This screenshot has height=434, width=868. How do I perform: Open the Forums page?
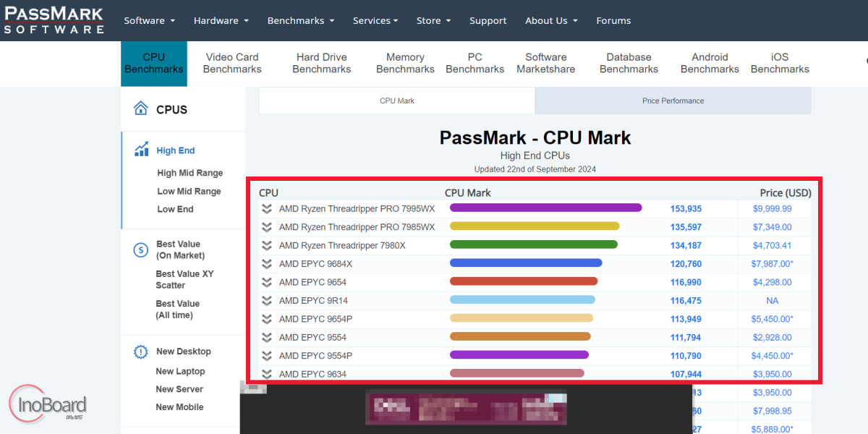[613, 20]
